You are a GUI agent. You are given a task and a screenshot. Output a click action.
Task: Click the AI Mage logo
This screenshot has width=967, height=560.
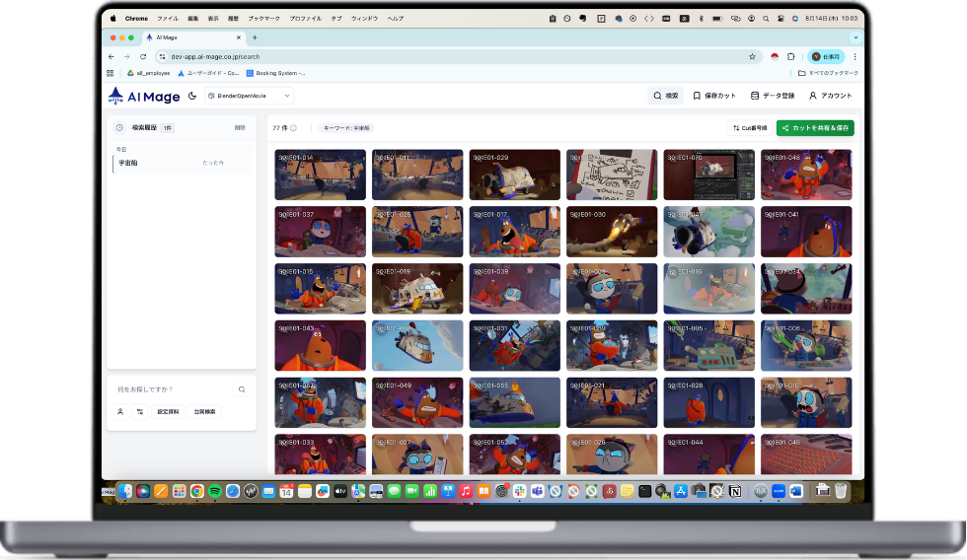(x=144, y=96)
